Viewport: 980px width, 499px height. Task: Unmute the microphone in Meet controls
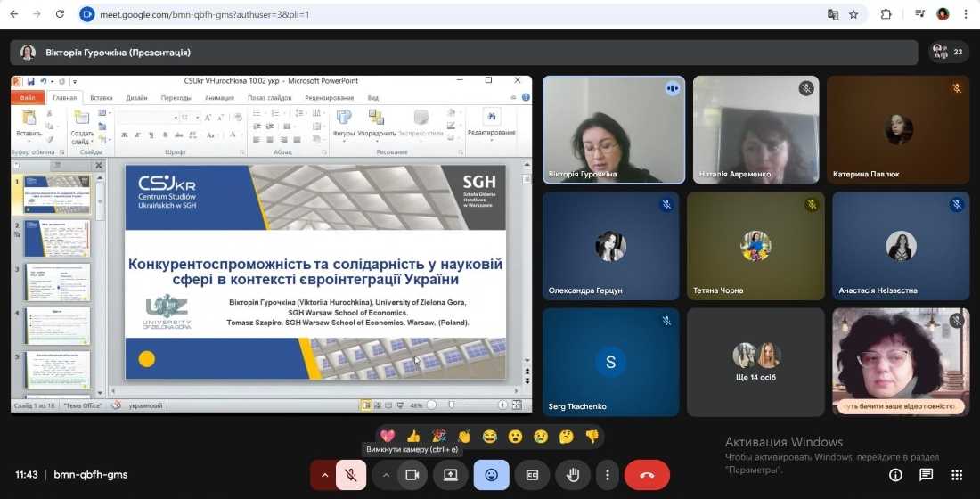351,475
